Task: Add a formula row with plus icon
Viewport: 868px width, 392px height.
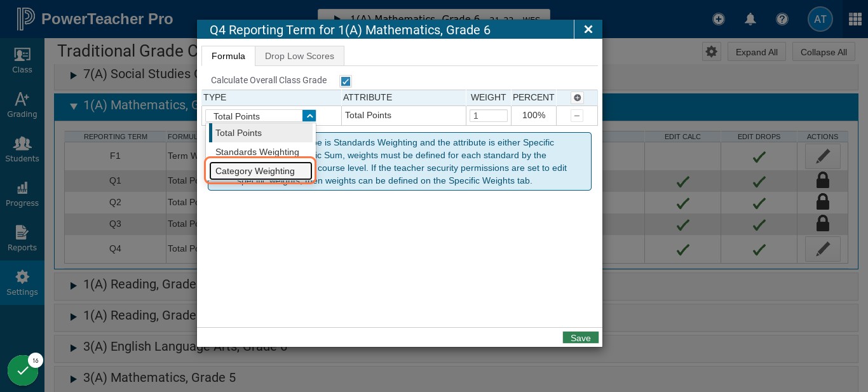Action: pyautogui.click(x=577, y=98)
